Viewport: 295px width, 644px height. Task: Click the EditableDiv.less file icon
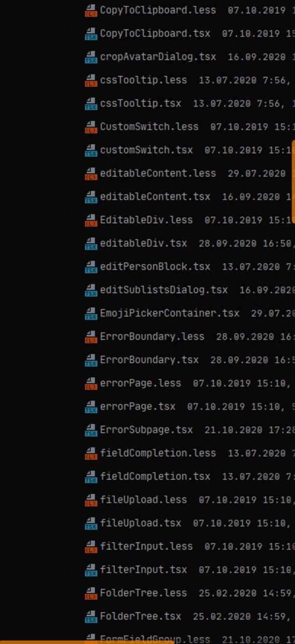[x=91, y=220]
